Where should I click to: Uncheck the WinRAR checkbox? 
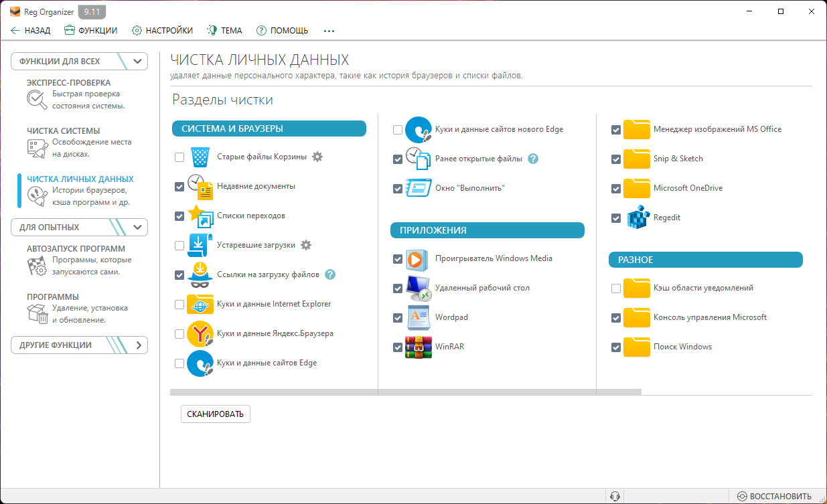[x=398, y=347]
